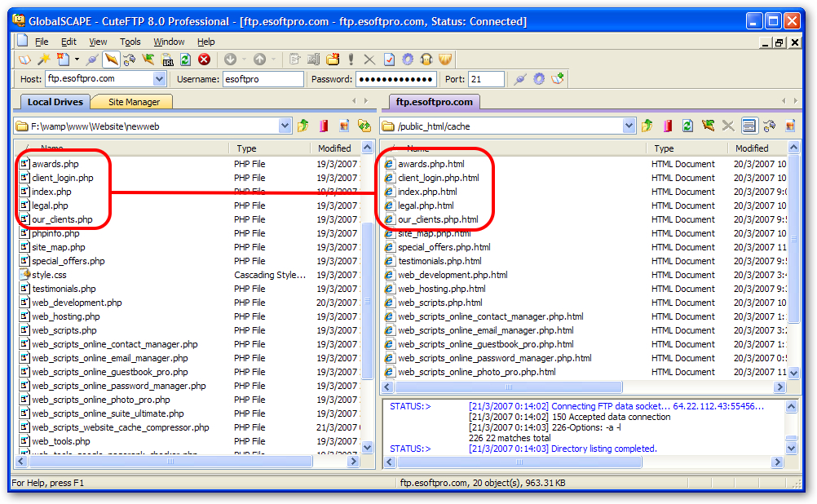This screenshot has width=817, height=504.
Task: Click the green Refresh icon in main toolbar
Action: pos(186,60)
